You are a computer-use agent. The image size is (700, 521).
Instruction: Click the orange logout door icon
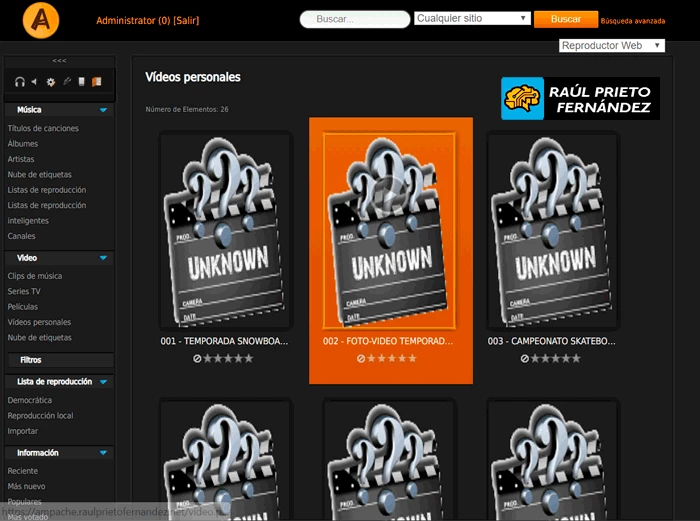point(96,82)
